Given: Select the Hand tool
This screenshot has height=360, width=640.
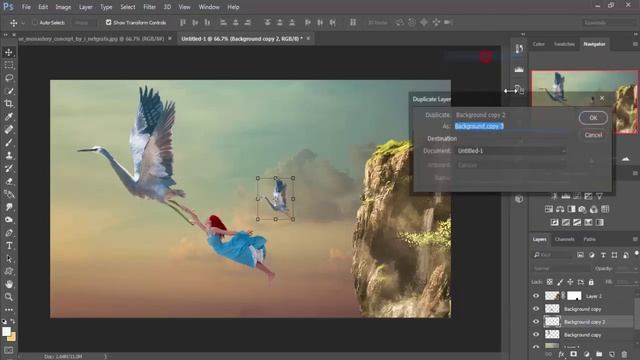Looking at the screenshot, I should [9, 284].
